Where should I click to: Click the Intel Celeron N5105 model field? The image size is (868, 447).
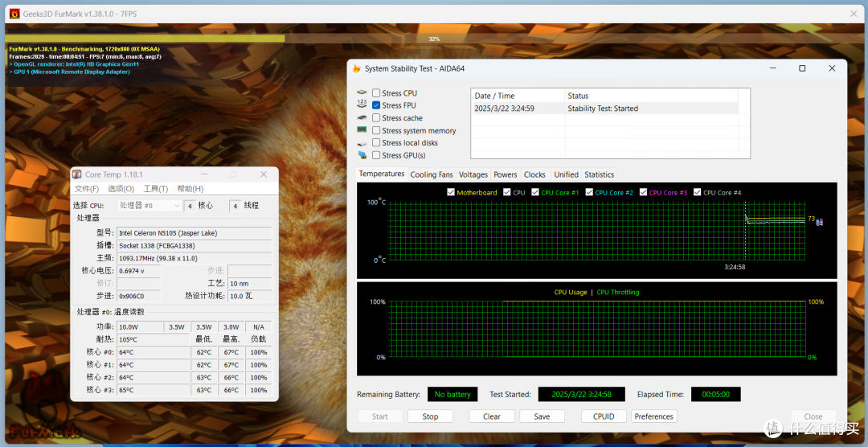[x=194, y=233]
